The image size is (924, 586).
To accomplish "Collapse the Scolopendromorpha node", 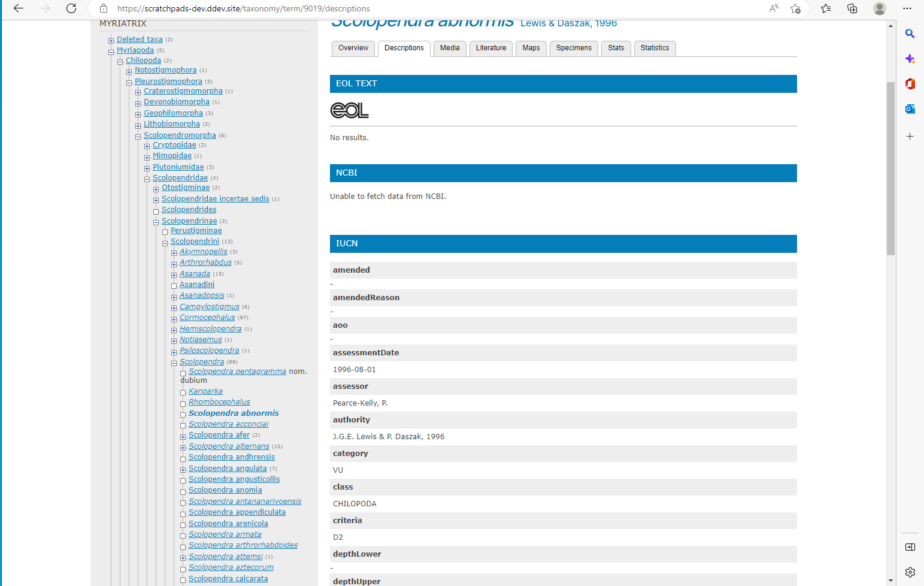I will point(138,136).
